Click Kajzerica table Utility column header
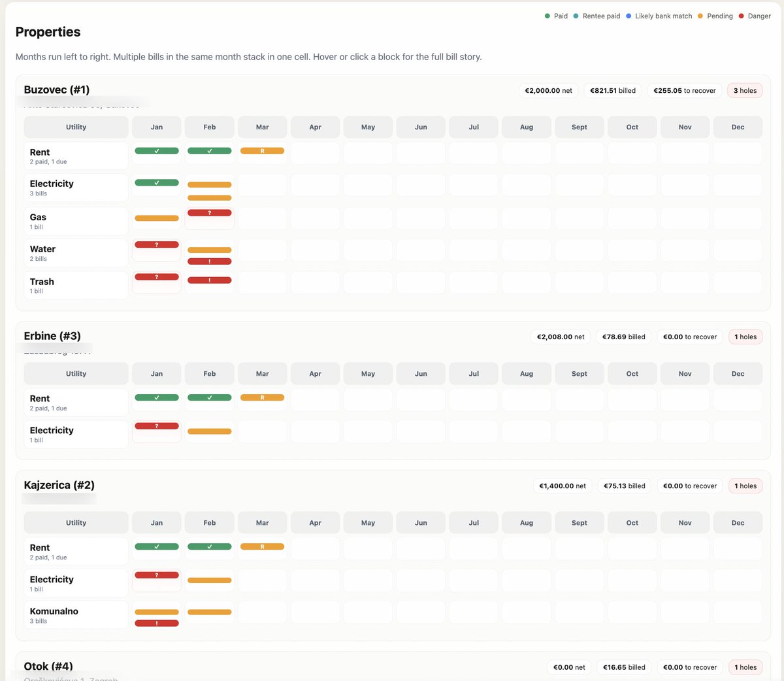This screenshot has width=784, height=681. [x=76, y=523]
